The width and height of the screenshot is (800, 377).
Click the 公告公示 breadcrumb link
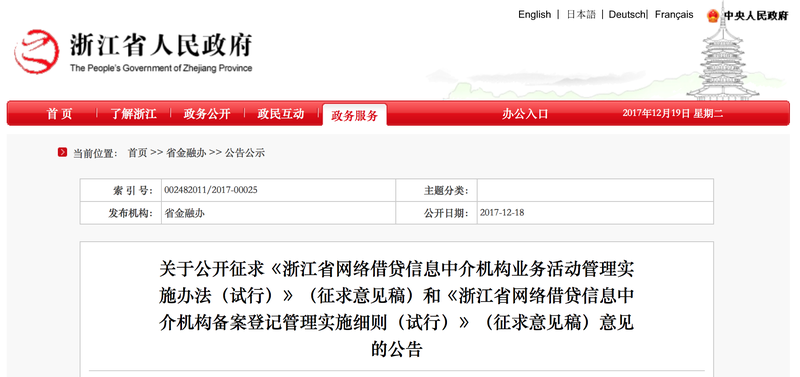tap(245, 153)
